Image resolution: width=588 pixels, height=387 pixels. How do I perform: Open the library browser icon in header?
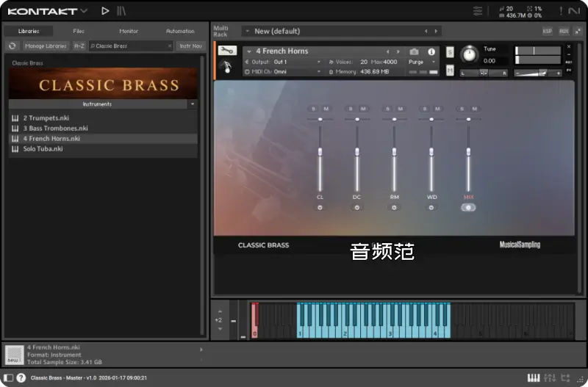click(122, 11)
